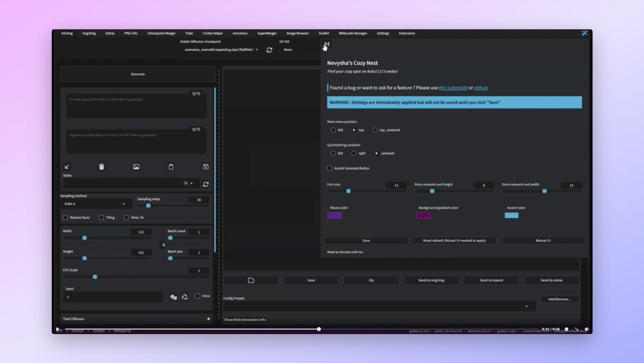The height and width of the screenshot is (363, 644).
Task: Go to Checkpoint Merger tab
Action: [161, 33]
